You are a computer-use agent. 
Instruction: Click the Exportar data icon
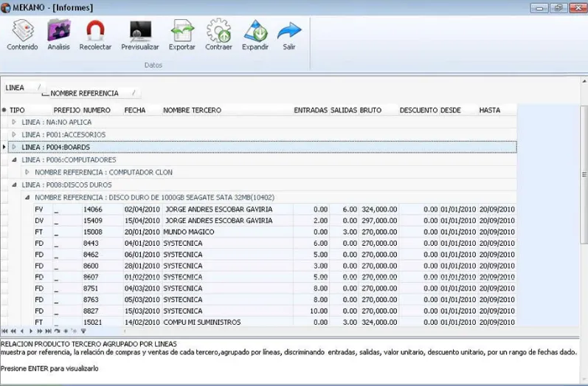tap(182, 31)
